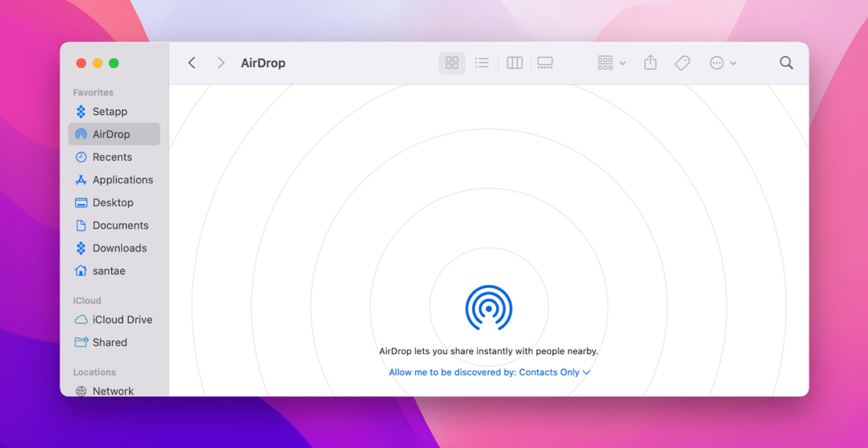This screenshot has width=868, height=448.
Task: Switch to Column view
Action: point(514,62)
